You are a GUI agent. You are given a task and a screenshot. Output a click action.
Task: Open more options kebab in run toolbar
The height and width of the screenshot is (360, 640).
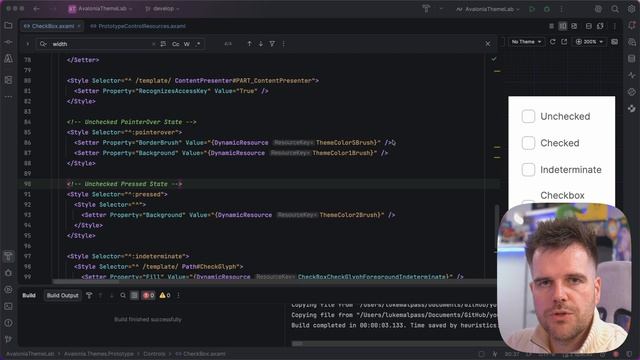click(561, 9)
